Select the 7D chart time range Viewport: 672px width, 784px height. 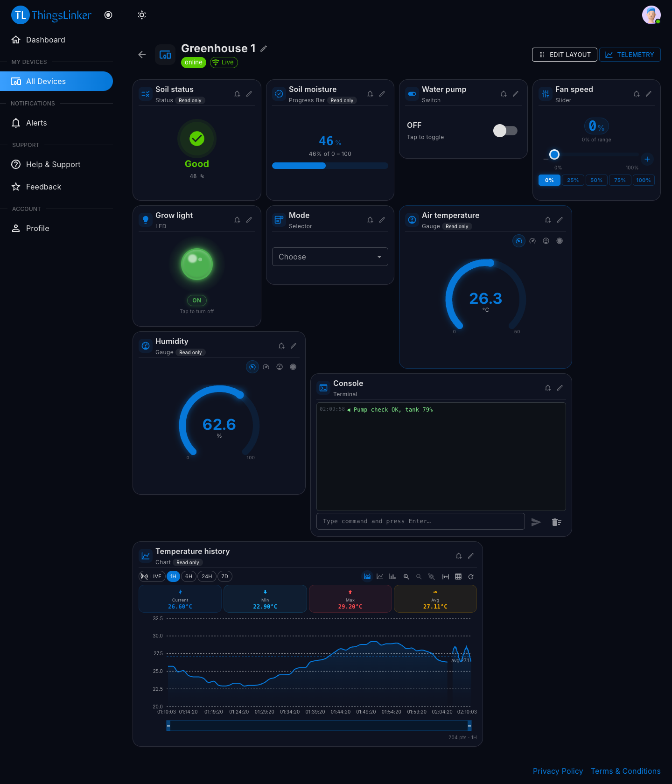pos(224,576)
